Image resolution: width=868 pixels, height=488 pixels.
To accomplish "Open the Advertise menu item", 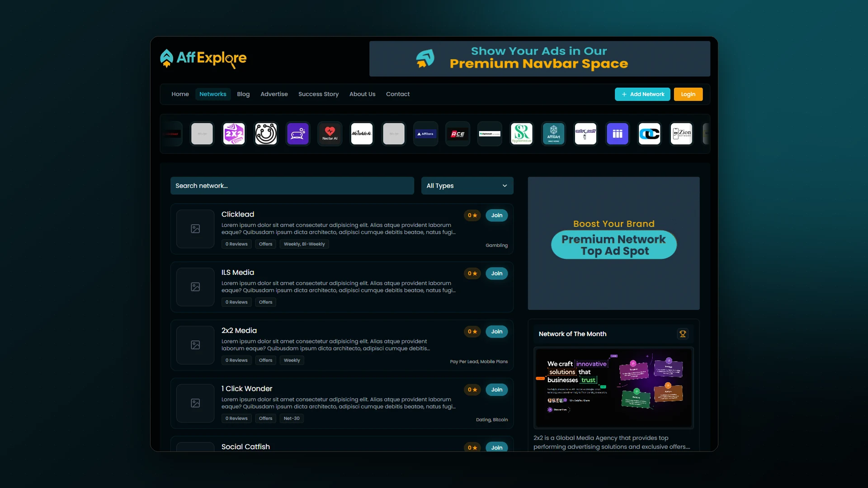I will click(x=274, y=94).
